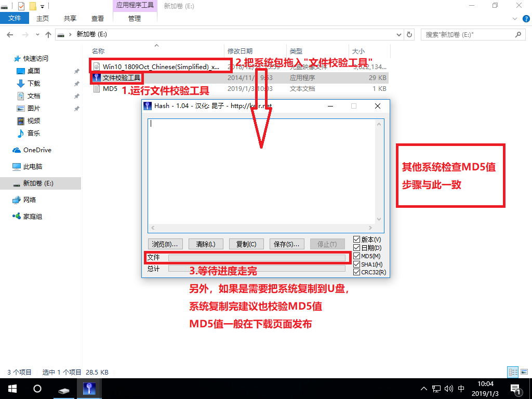Uncheck the SHA1(H) checkbox
The image size is (532, 399).
pyautogui.click(x=356, y=264)
